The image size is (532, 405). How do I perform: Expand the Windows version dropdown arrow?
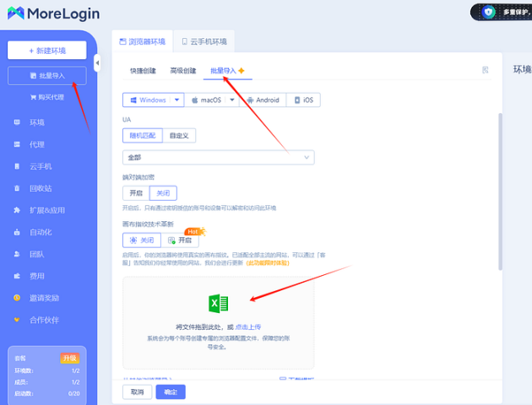pos(177,100)
